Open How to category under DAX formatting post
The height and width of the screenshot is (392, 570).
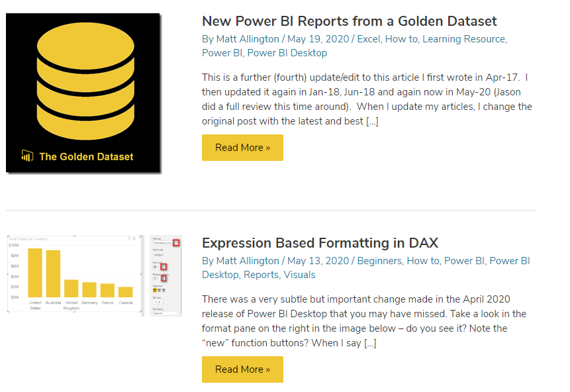[422, 261]
